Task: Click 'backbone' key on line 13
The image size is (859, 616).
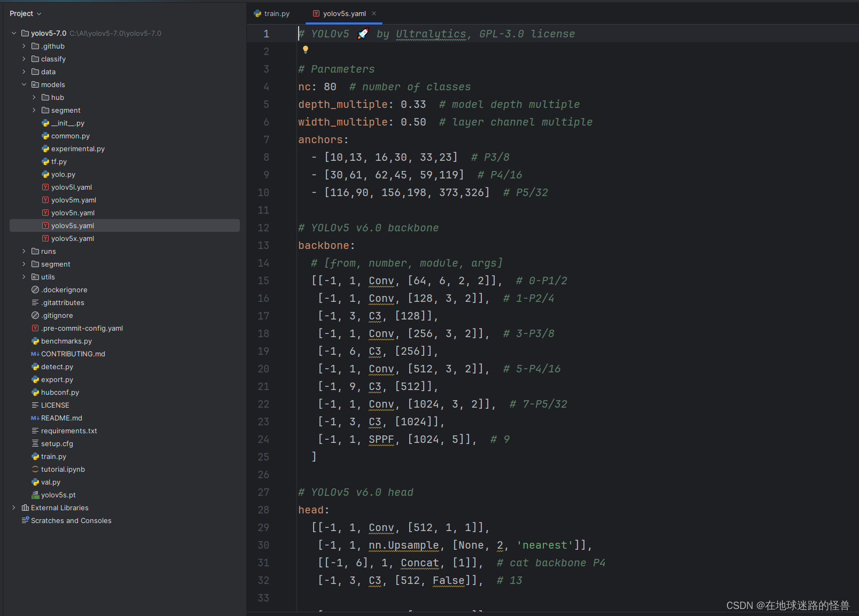Action: coord(324,245)
